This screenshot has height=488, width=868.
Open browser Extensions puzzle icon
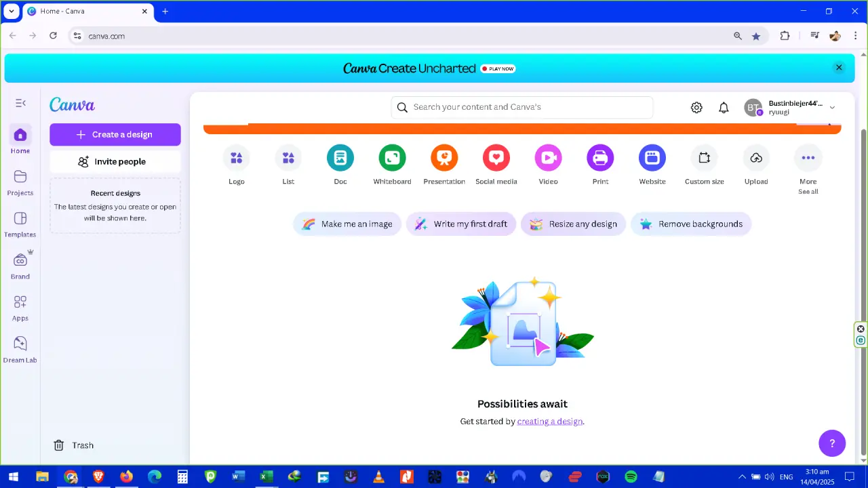(785, 36)
